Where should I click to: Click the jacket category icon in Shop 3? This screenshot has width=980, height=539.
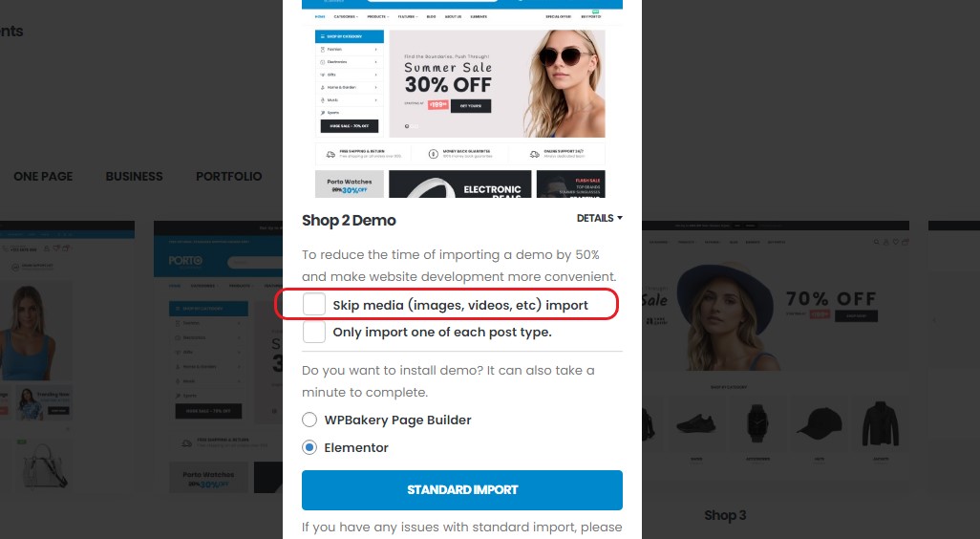[880, 423]
